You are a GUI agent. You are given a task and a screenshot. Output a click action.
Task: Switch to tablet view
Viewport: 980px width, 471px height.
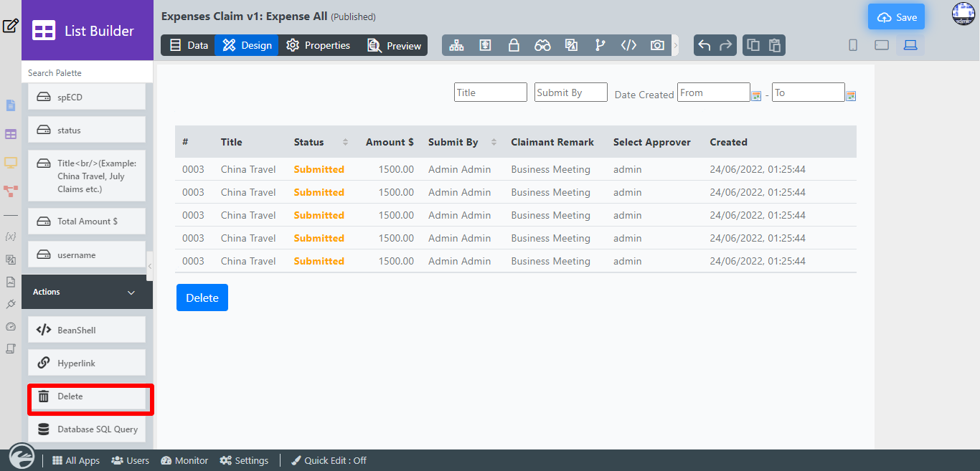coord(882,45)
